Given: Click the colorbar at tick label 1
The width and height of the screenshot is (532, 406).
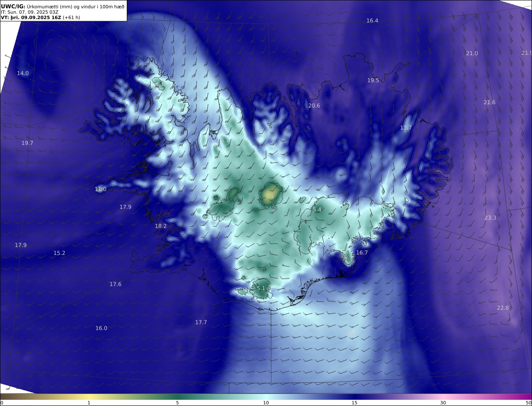Looking at the screenshot, I should point(89,403).
